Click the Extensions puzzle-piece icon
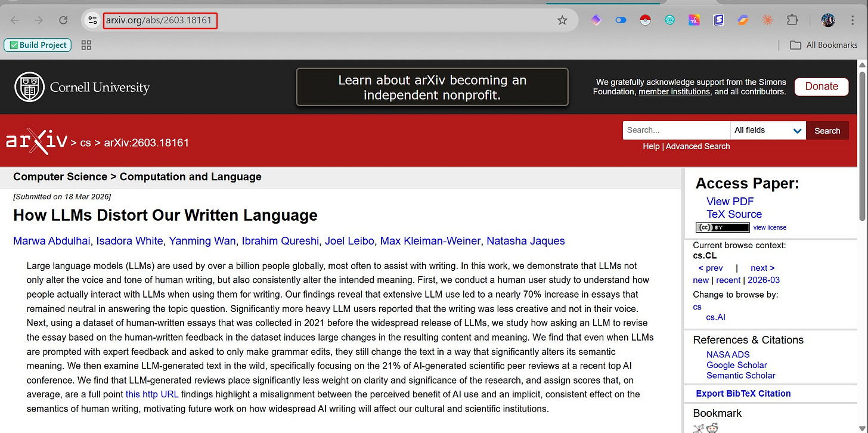 click(793, 20)
